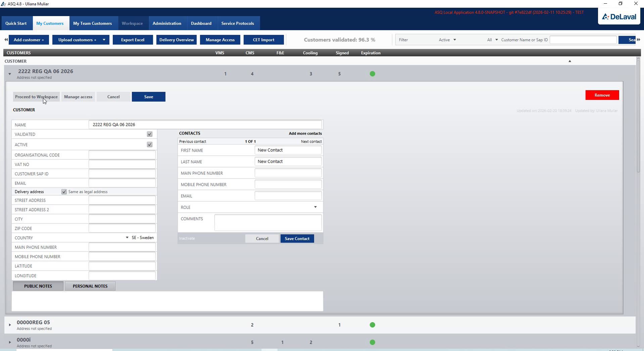Toggle the Validated checkbox
The width and height of the screenshot is (644, 351).
[150, 134]
